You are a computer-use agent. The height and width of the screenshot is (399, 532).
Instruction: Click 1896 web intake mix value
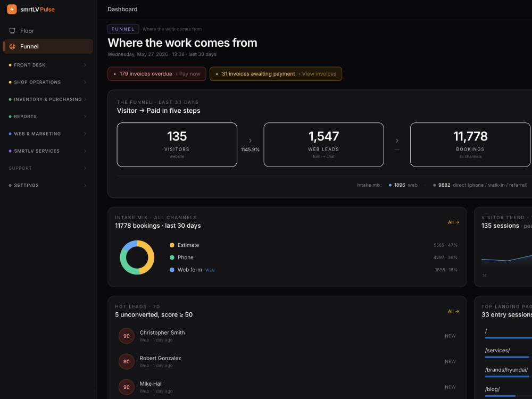pos(403,185)
